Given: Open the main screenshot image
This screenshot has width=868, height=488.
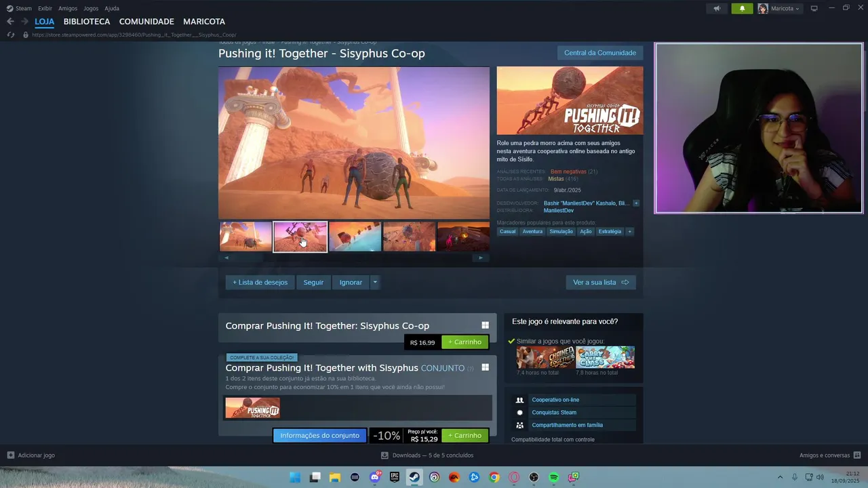Looking at the screenshot, I should pyautogui.click(x=354, y=142).
